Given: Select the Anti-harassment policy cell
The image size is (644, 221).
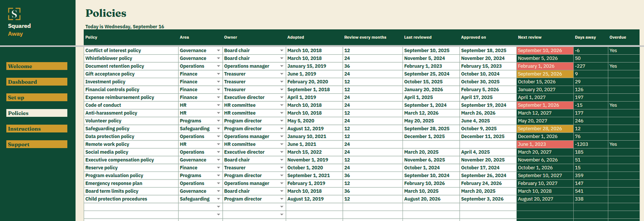Looking at the screenshot, I should point(131,113).
